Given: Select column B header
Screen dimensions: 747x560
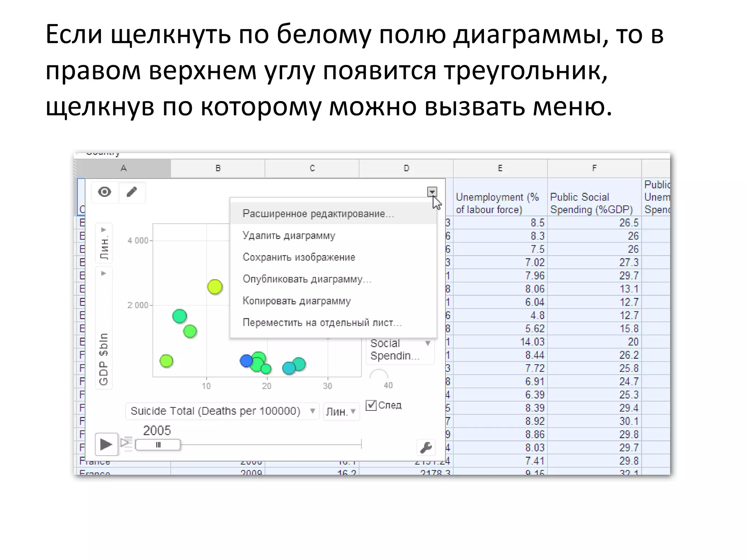Looking at the screenshot, I should click(218, 168).
